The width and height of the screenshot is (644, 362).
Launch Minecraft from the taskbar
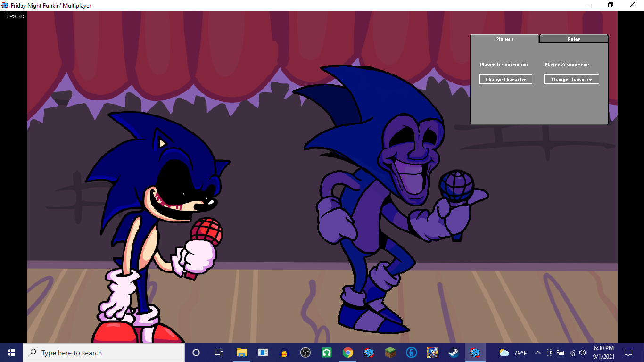pyautogui.click(x=390, y=353)
